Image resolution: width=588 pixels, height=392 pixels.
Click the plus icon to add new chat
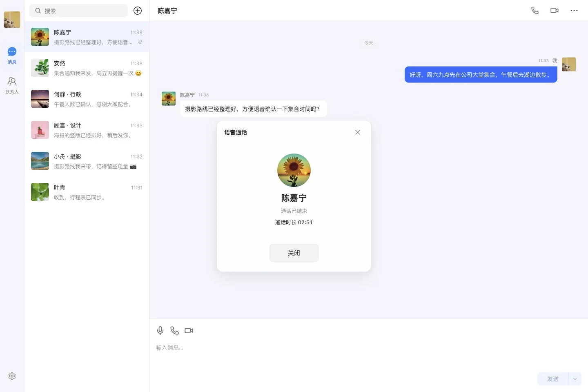pyautogui.click(x=138, y=11)
